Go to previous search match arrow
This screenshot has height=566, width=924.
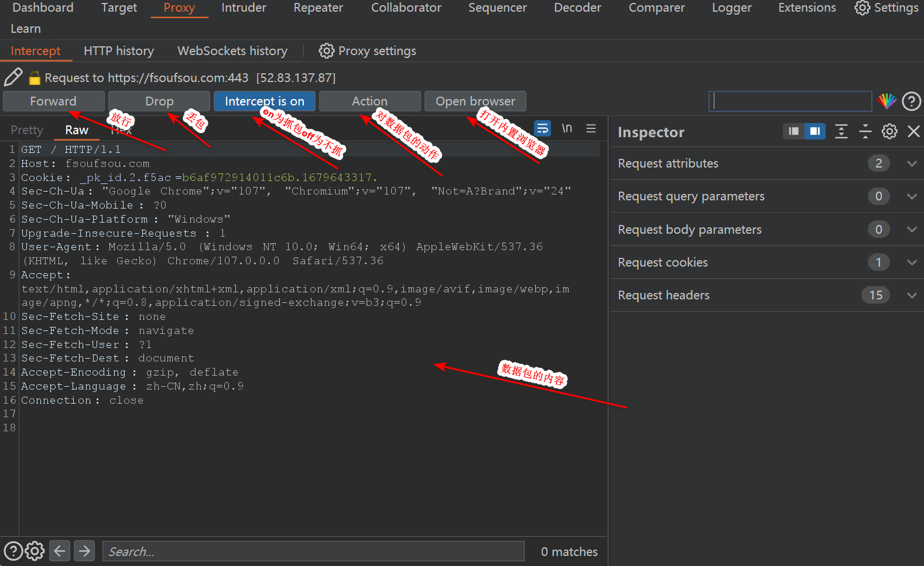[60, 551]
